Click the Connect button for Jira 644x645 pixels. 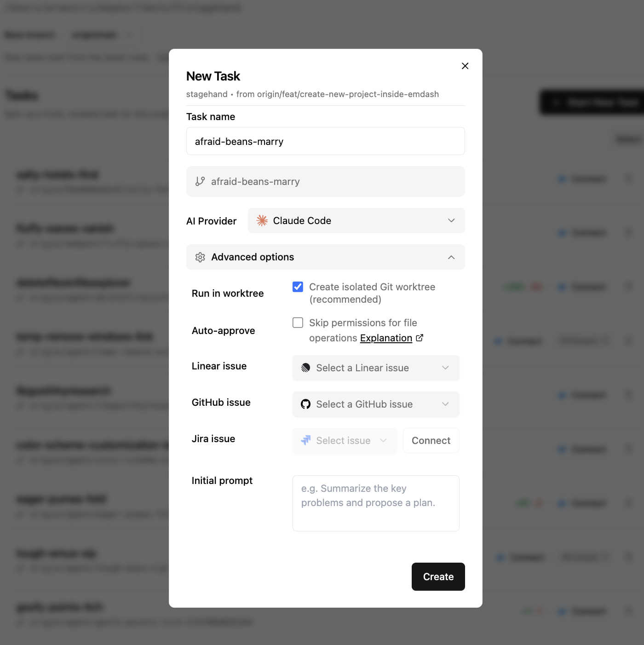(431, 441)
